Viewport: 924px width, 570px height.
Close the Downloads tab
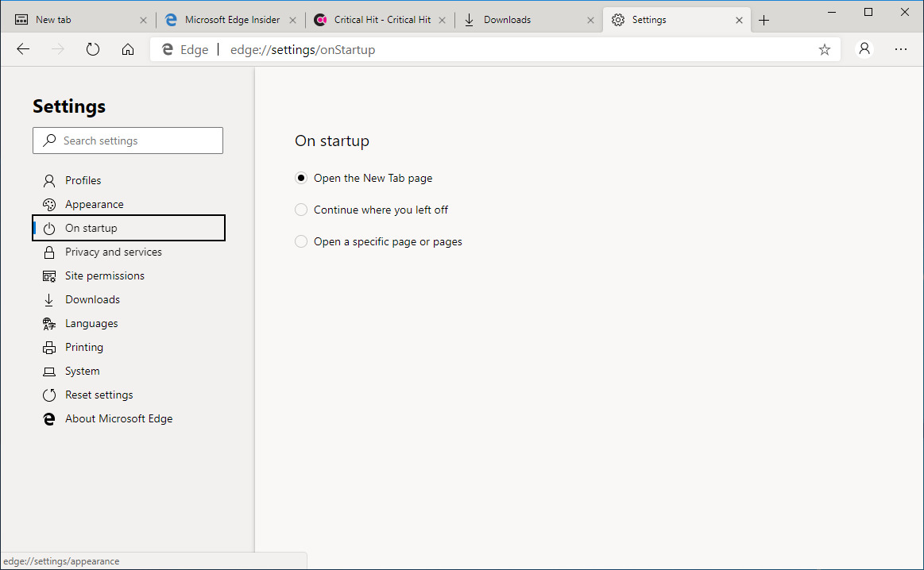[x=590, y=20]
